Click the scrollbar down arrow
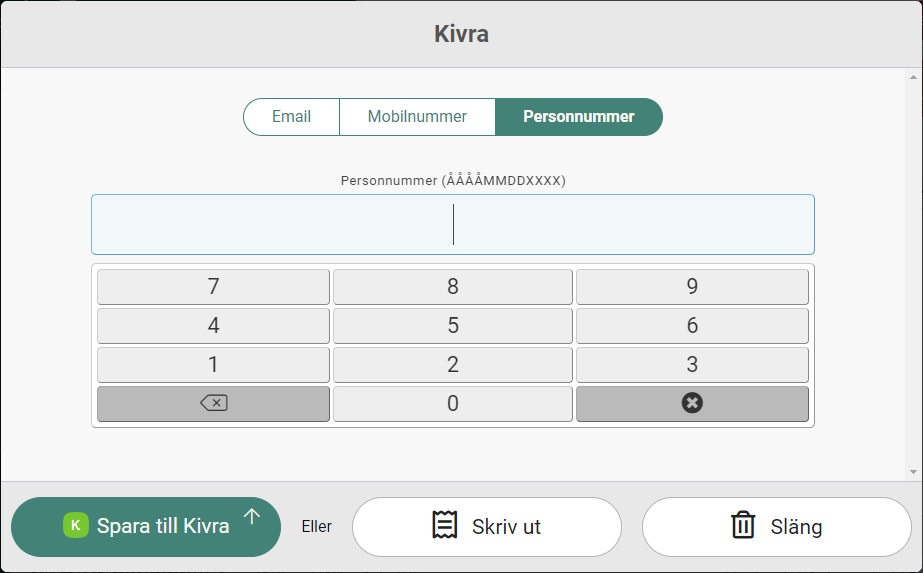The image size is (923, 573). pyautogui.click(x=913, y=471)
